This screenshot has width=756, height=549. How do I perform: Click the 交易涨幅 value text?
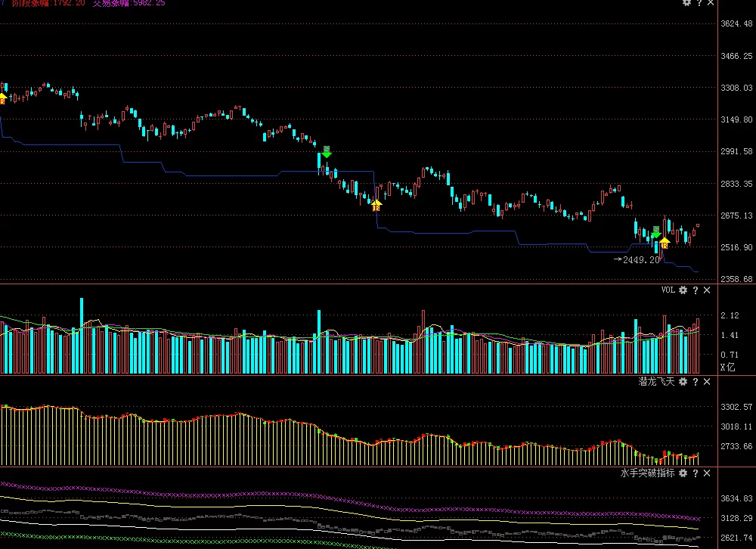[129, 3]
